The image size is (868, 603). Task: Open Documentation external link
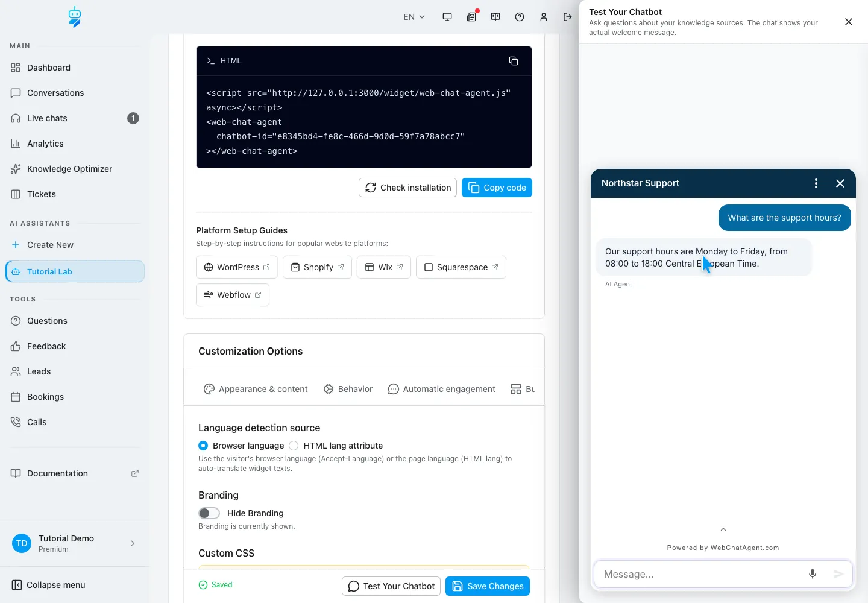point(75,473)
